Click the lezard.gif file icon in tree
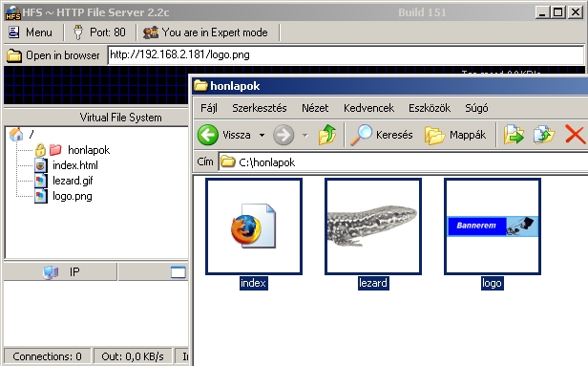Viewport: 588px width, 366px height. [40, 181]
